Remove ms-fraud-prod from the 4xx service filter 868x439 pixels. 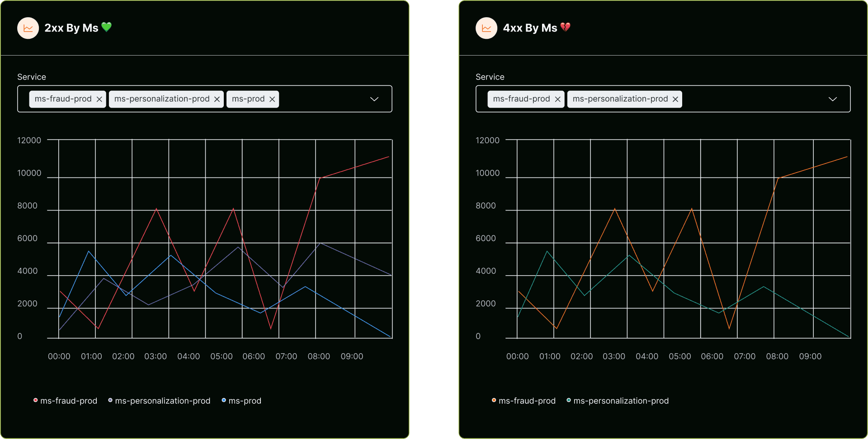557,99
